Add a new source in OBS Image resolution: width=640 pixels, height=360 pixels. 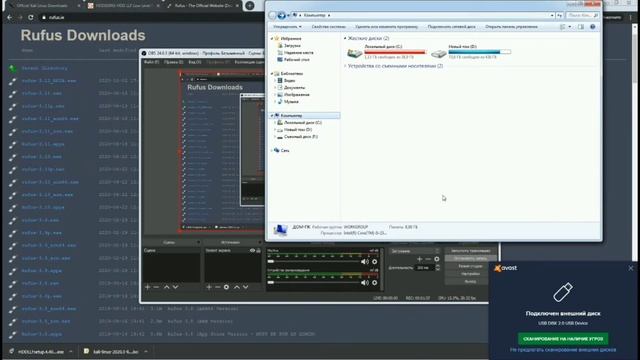pos(209,287)
